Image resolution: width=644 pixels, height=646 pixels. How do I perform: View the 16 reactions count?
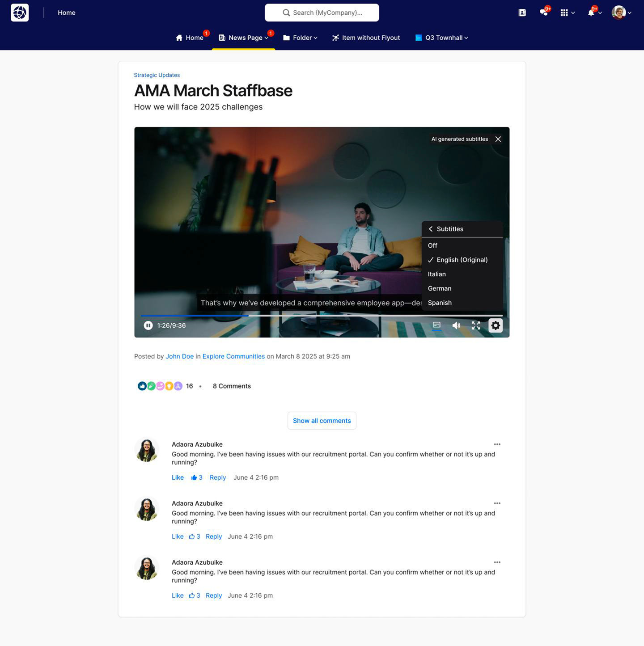coord(190,386)
